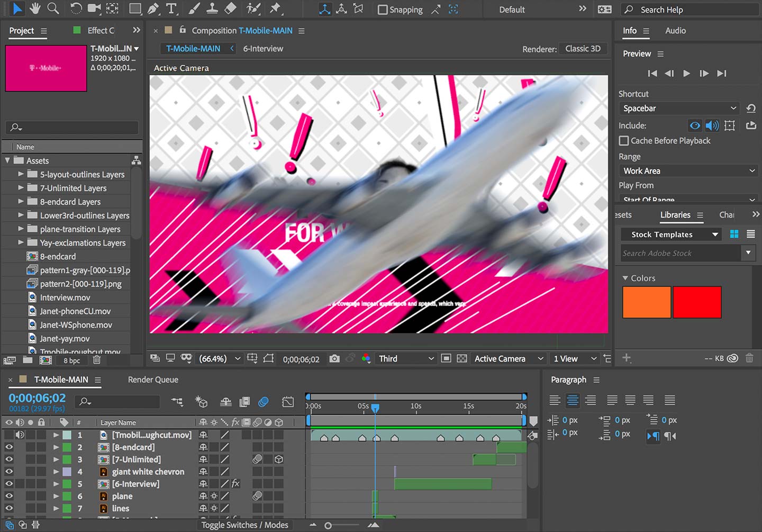Expand the 5-layout-outlines Layers folder
This screenshot has height=532, width=762.
[21, 174]
